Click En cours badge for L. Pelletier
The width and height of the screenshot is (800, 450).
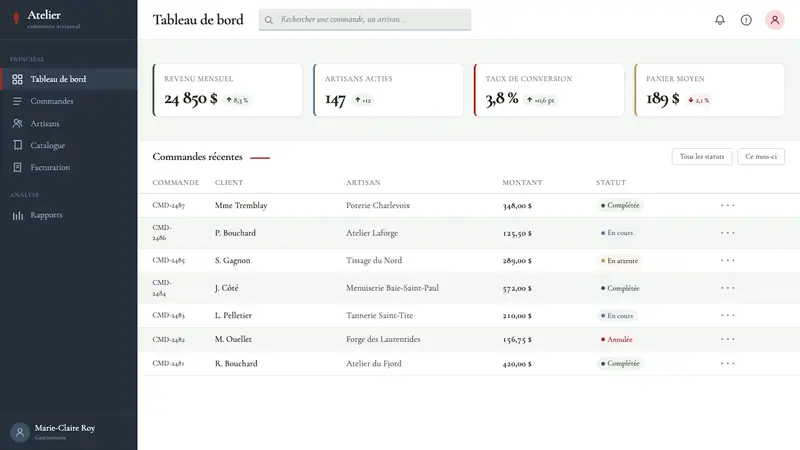tap(617, 316)
